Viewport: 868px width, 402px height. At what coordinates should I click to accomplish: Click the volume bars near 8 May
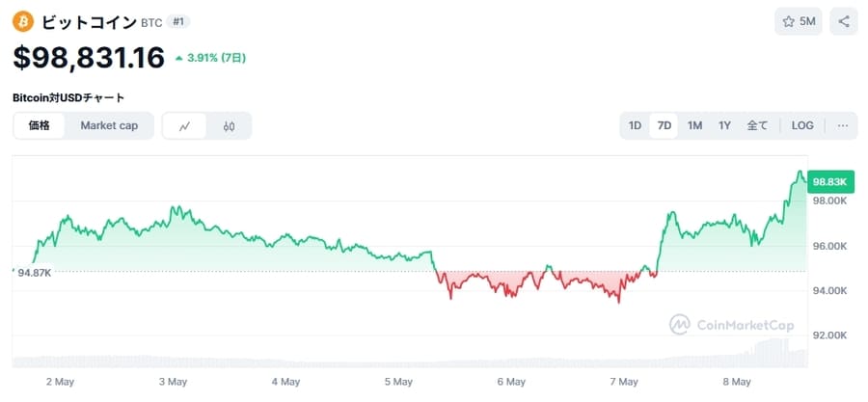click(772, 353)
